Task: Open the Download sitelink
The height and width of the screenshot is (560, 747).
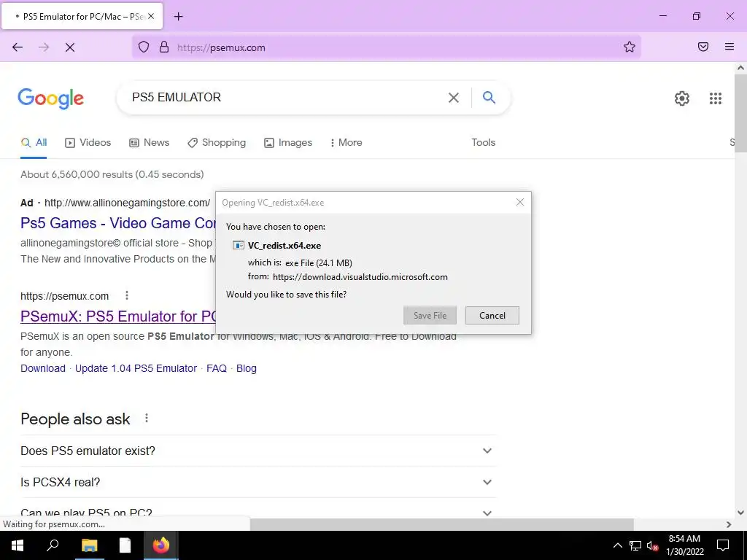Action: [43, 368]
